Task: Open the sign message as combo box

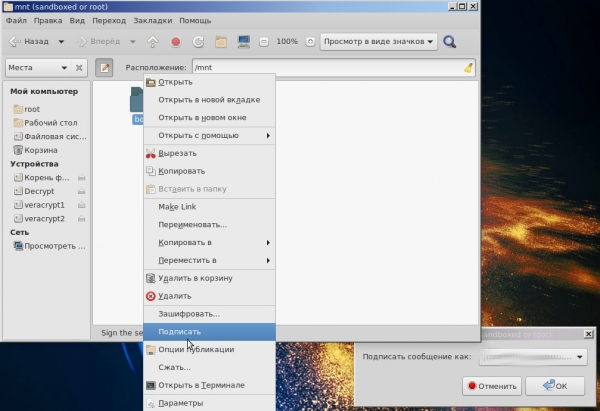Action: click(532, 355)
